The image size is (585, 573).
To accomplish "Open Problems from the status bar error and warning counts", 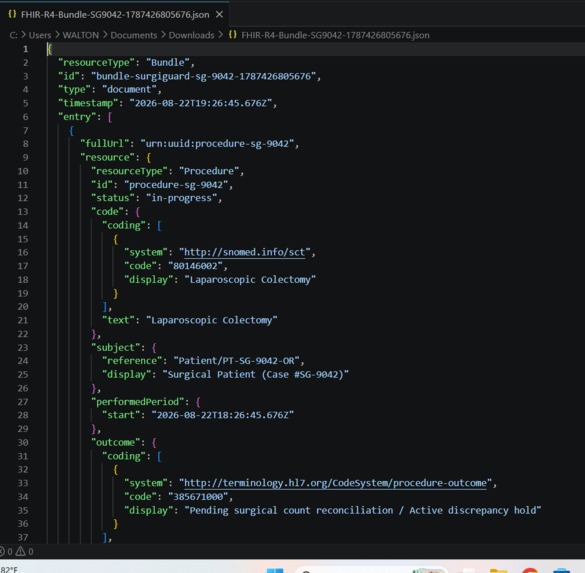I will [17, 551].
